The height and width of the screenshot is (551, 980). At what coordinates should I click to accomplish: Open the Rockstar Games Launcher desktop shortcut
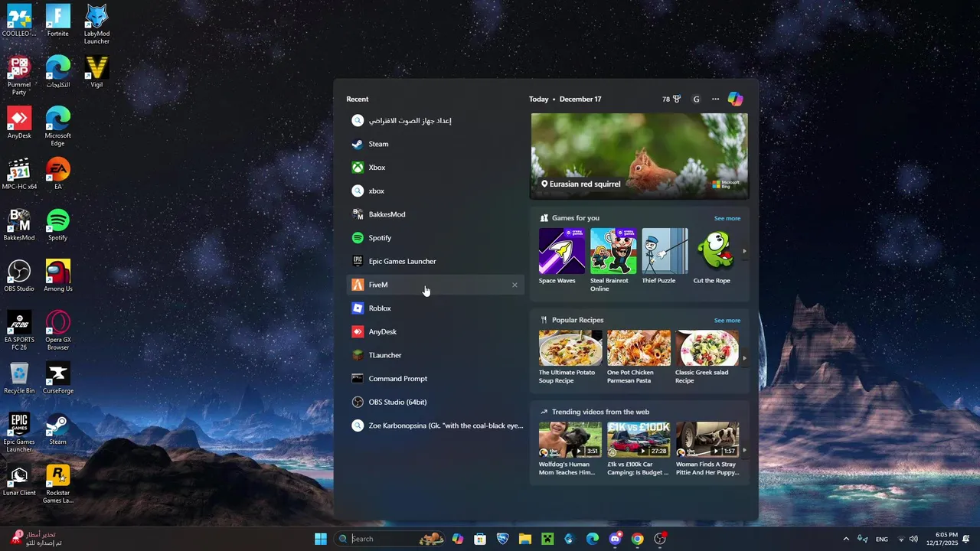tap(57, 483)
